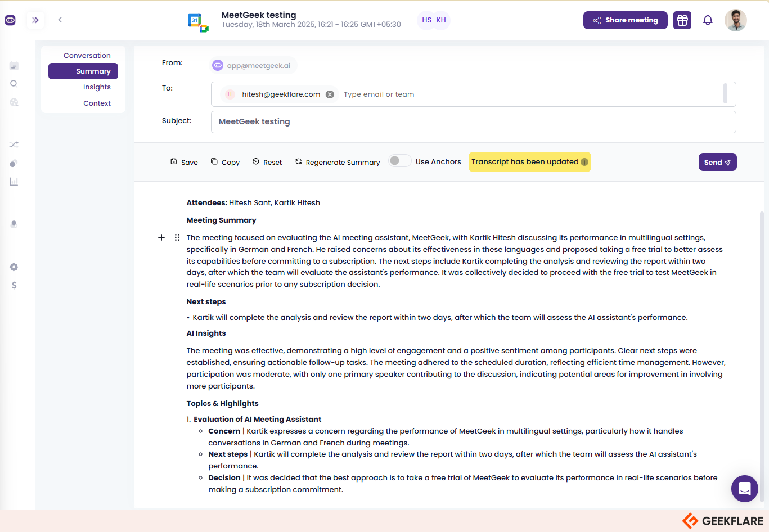Image resolution: width=769 pixels, height=532 pixels.
Task: Click the Transcript has been updated info icon
Action: click(584, 162)
